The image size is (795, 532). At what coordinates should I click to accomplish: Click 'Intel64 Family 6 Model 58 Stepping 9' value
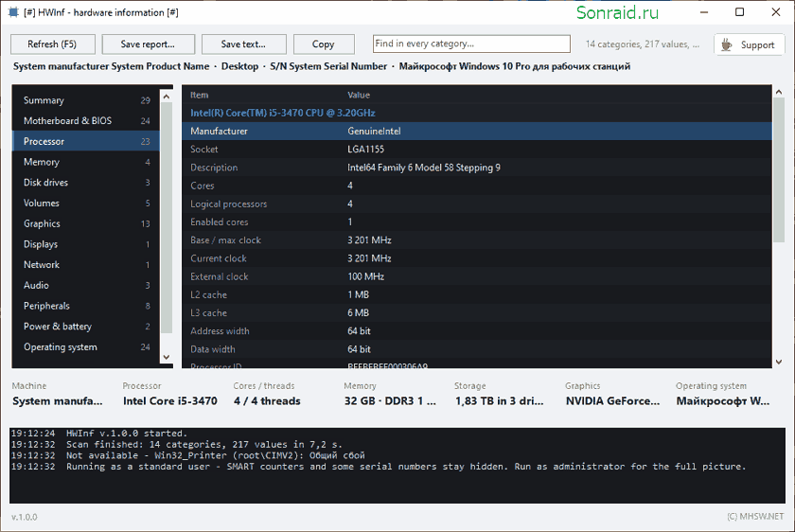point(424,168)
